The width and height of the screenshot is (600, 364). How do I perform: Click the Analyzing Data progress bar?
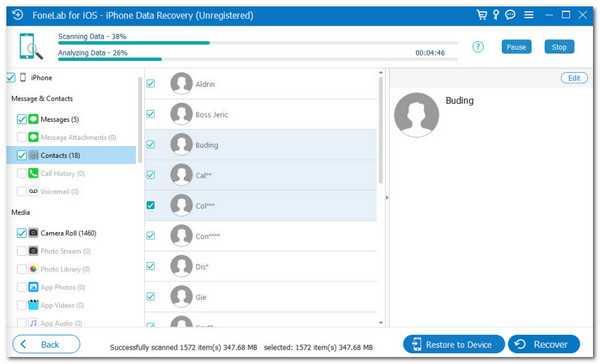pyautogui.click(x=258, y=59)
